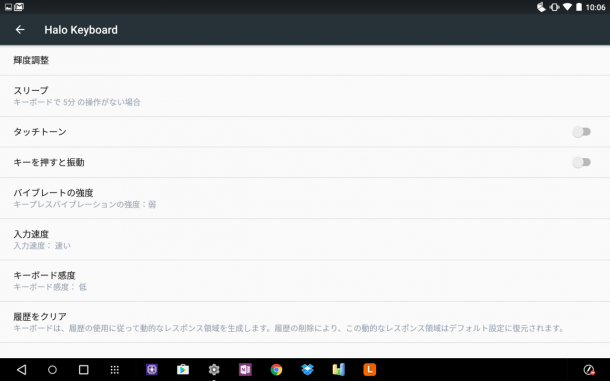Open the app drawer grid icon
610x381 pixels.
coord(114,369)
